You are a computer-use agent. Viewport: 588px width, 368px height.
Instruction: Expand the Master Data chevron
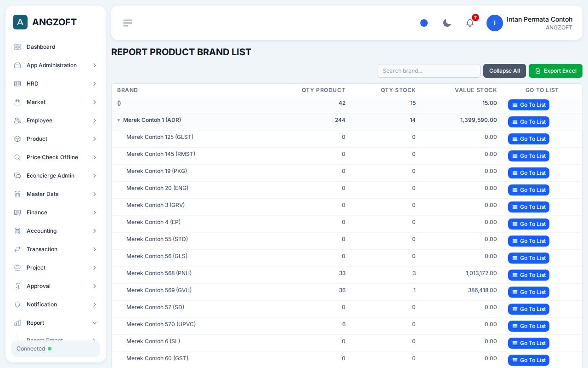[95, 194]
